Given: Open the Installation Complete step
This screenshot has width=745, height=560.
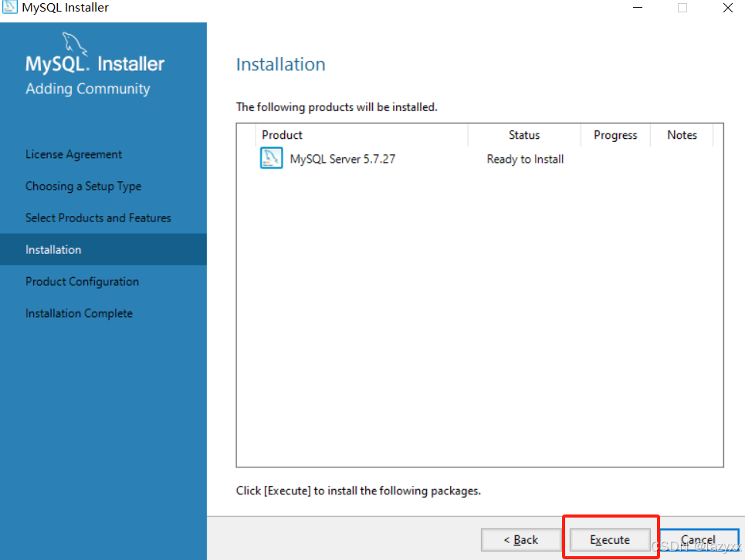Looking at the screenshot, I should point(79,313).
